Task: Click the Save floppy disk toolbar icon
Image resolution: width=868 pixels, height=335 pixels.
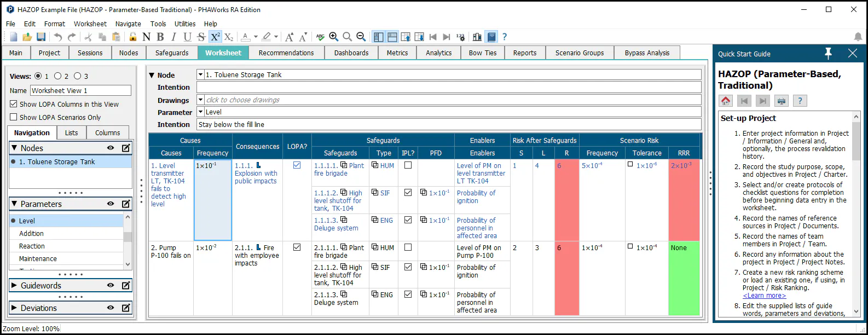Action: pos(41,37)
